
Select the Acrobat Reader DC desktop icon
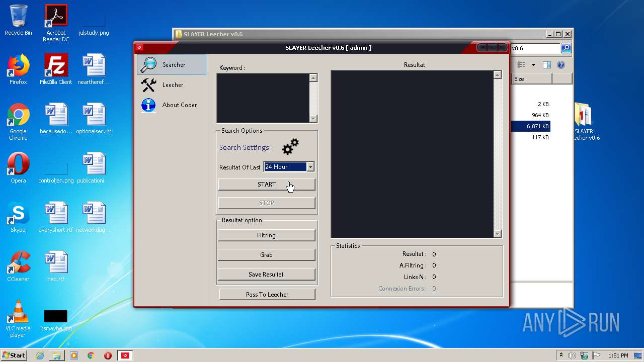56,23
